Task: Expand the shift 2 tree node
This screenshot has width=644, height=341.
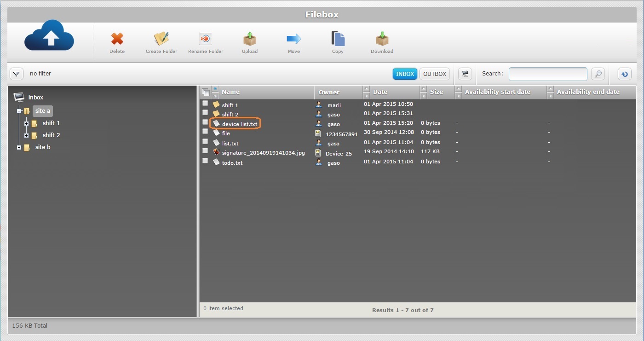Action: pos(27,135)
